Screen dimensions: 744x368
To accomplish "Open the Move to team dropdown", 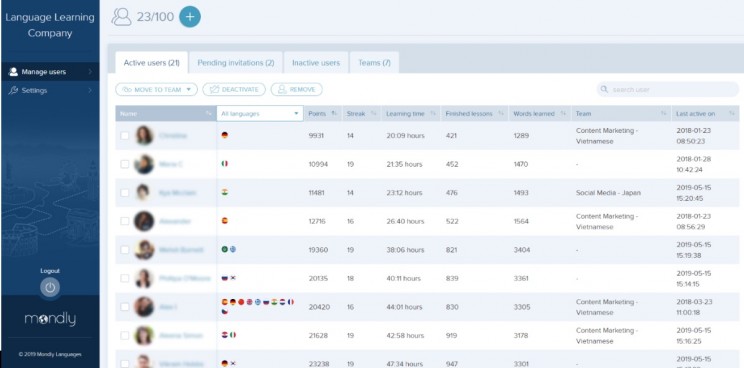I will [156, 89].
